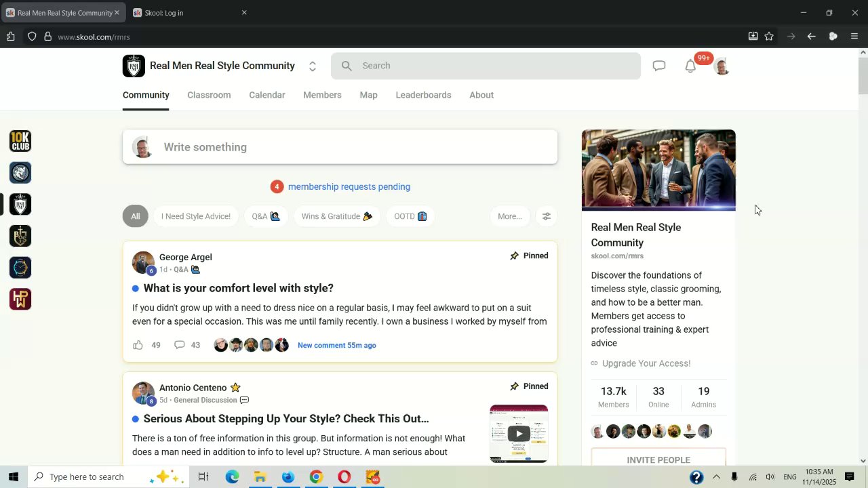This screenshot has height=488, width=868.
Task: Open Antonio Centeno's name link
Action: pos(193,388)
